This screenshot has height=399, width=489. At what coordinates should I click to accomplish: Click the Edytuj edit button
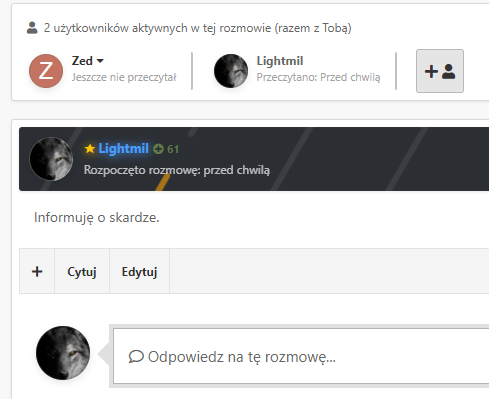139,271
